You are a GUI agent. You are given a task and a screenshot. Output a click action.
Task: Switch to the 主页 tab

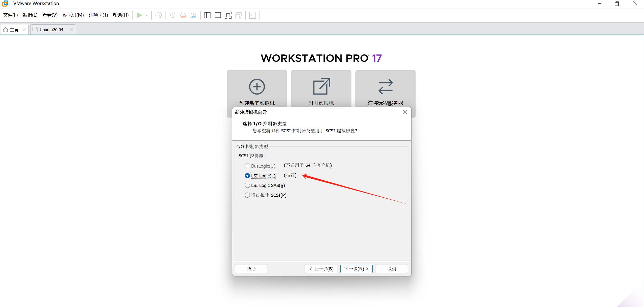(14, 30)
